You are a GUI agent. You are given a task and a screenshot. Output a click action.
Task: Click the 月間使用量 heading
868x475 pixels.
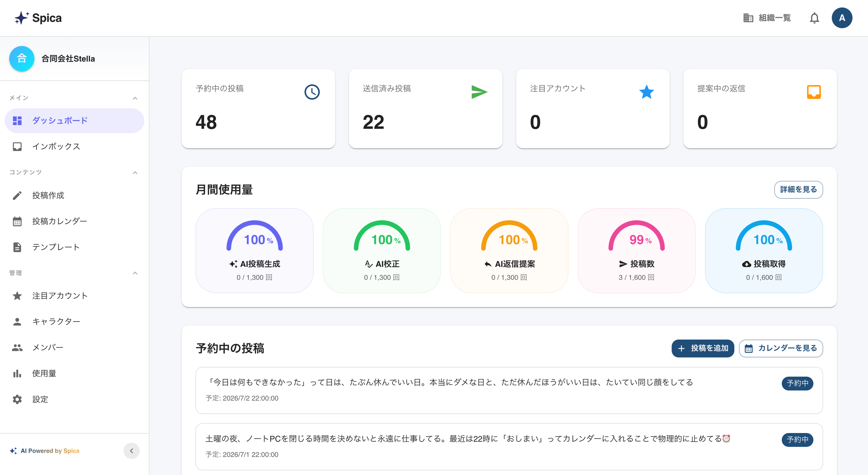coord(224,190)
